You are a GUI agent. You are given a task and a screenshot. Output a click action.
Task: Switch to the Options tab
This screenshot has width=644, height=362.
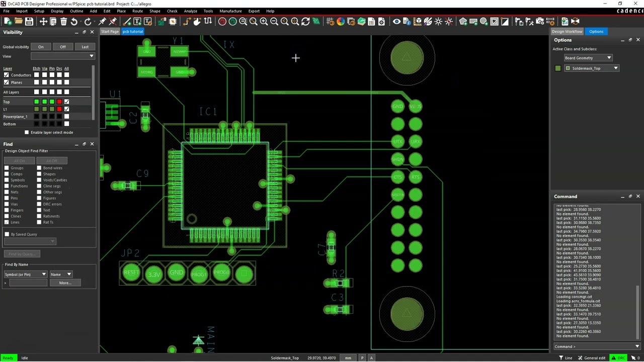[x=596, y=32]
